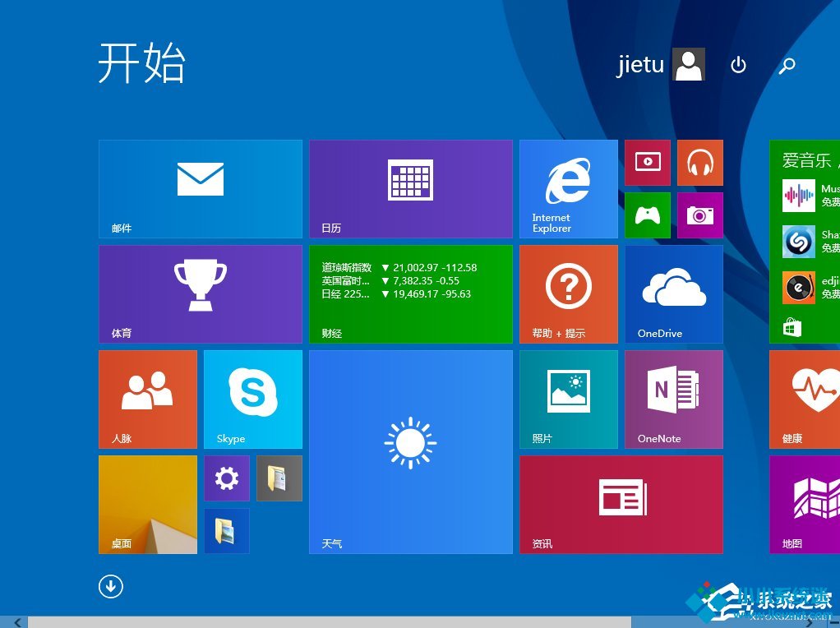Click the Power options button
Viewport: 840px width, 628px height.
(738, 65)
